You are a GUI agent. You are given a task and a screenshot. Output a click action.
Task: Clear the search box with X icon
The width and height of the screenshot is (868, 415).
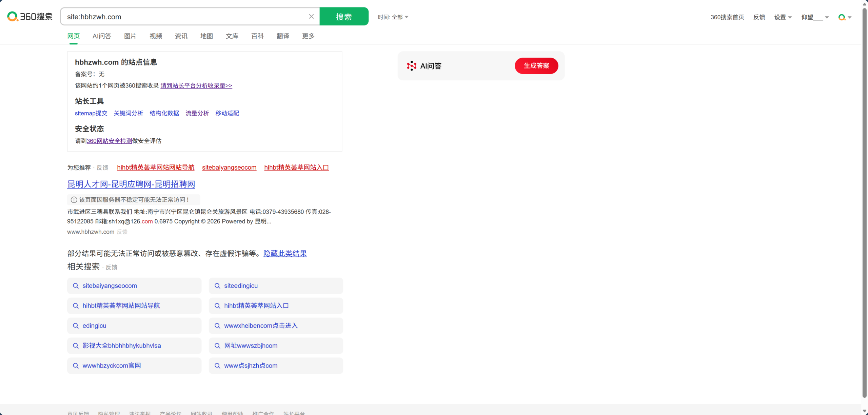[x=311, y=17]
